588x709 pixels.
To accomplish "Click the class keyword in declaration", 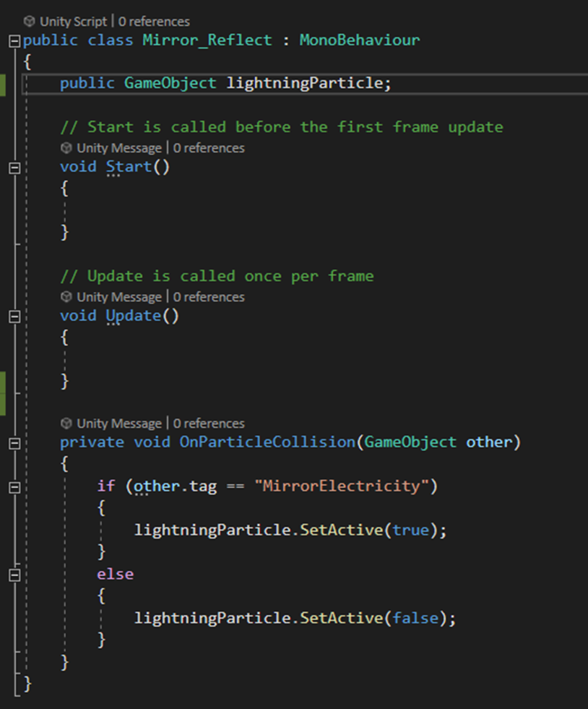I will [111, 40].
